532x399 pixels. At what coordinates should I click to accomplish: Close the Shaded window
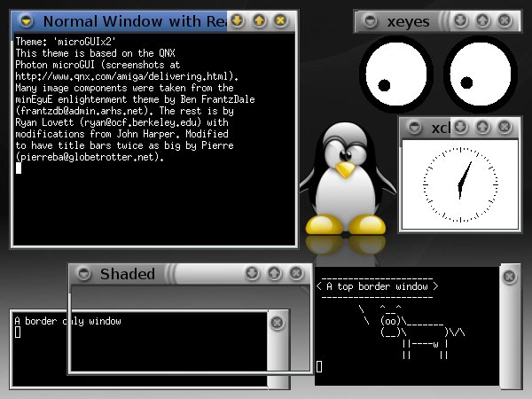[x=296, y=273]
